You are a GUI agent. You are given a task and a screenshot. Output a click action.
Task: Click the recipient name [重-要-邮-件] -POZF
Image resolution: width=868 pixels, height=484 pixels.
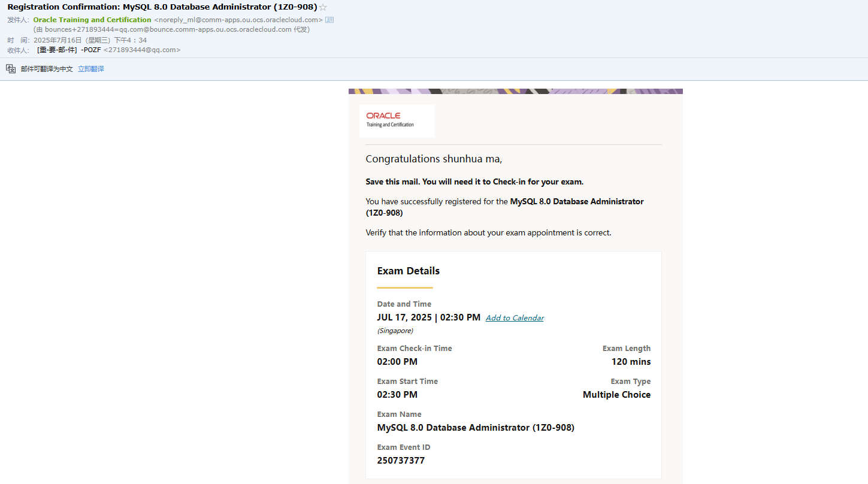point(69,50)
